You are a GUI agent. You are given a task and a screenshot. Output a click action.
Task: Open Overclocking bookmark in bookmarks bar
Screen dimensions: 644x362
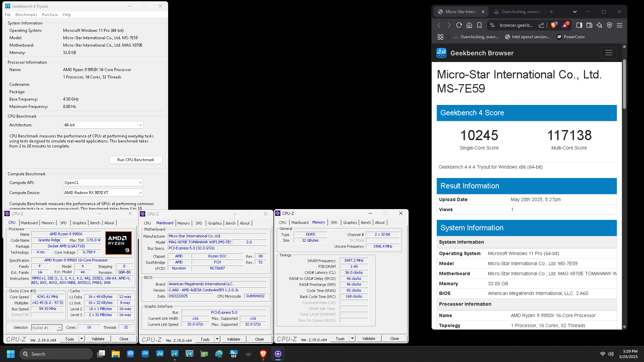[x=476, y=37]
